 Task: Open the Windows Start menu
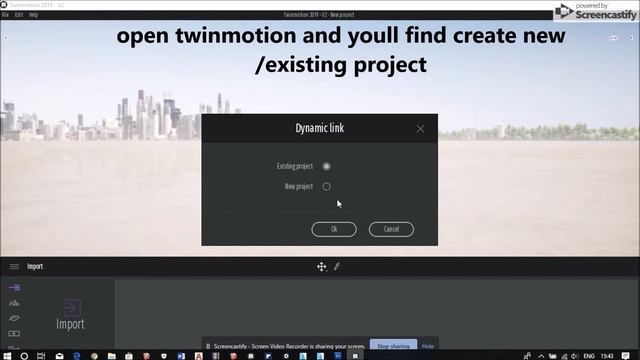[x=7, y=356]
